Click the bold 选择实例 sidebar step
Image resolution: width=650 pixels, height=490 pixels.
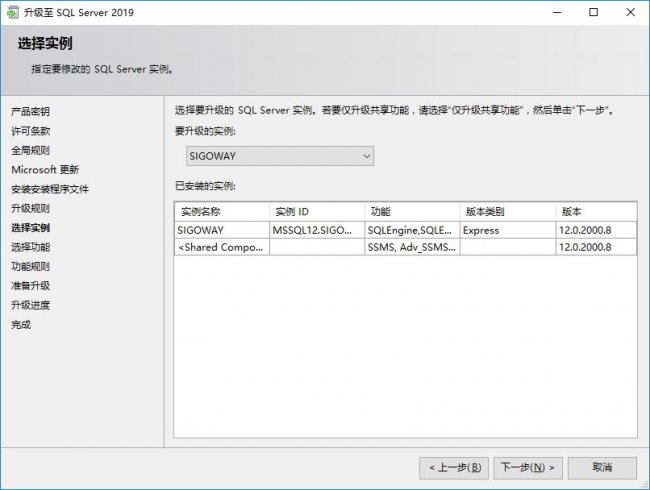click(x=30, y=228)
